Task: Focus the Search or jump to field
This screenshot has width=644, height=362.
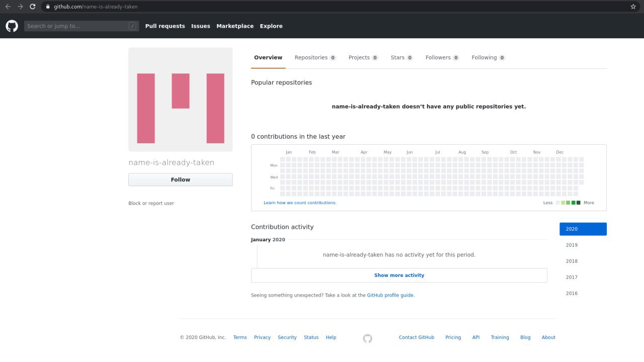Action: pos(82,26)
